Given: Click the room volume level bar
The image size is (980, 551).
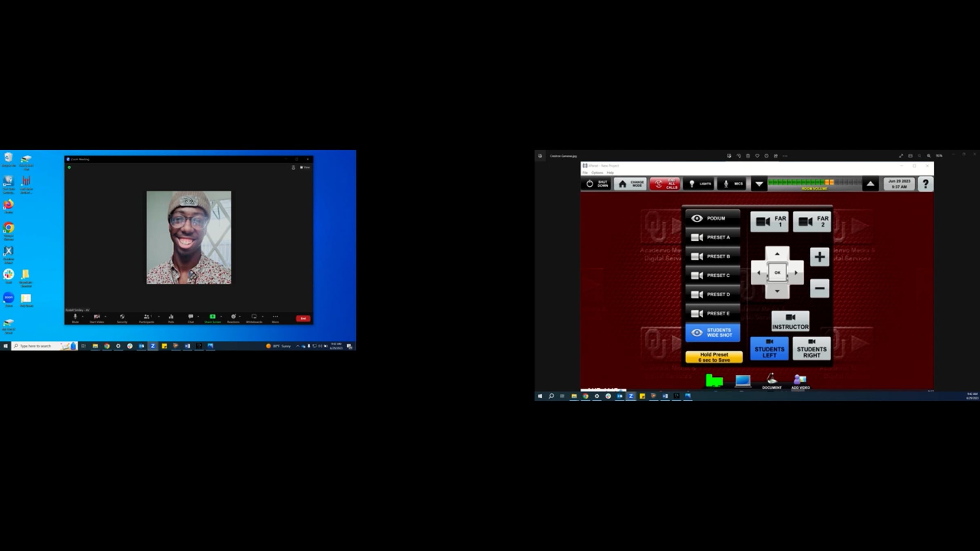Looking at the screenshot, I should [x=814, y=183].
